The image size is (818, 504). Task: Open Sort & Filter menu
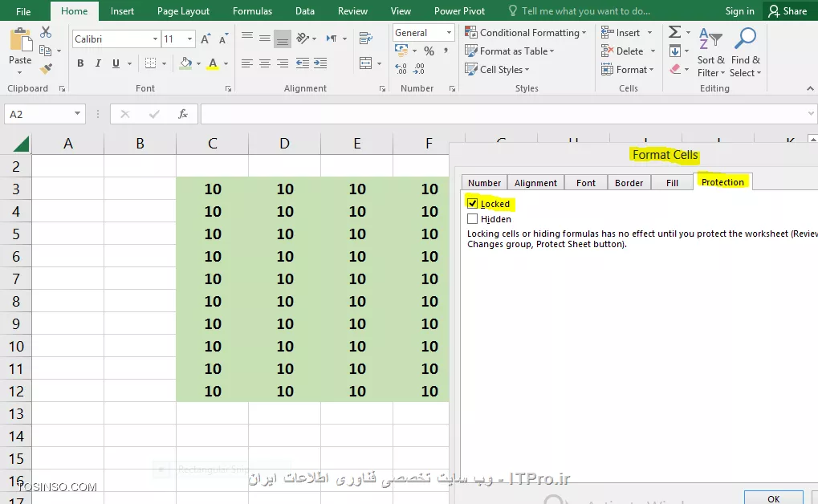(x=711, y=54)
